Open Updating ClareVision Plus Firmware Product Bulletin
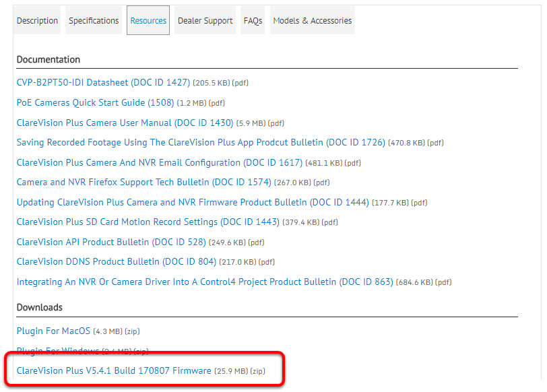The height and width of the screenshot is (392, 547). click(x=193, y=202)
